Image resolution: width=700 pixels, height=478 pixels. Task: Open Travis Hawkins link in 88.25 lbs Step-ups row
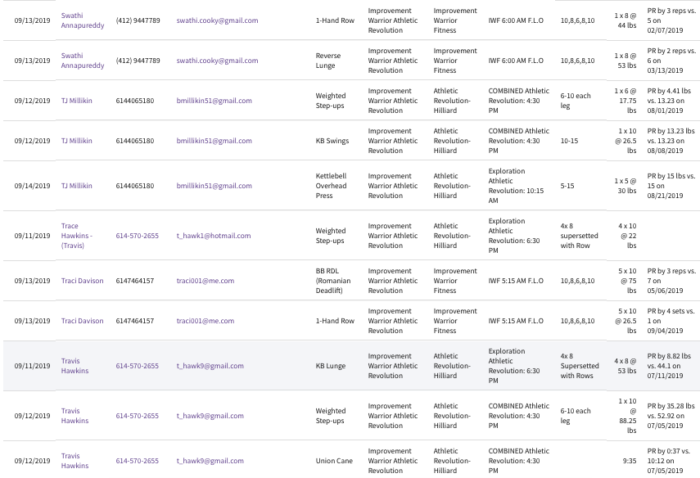75,416
